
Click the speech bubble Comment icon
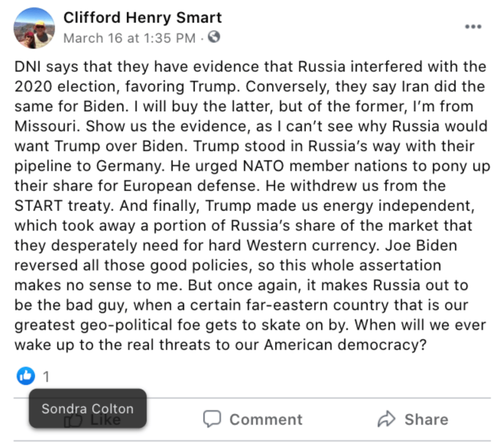[212, 419]
